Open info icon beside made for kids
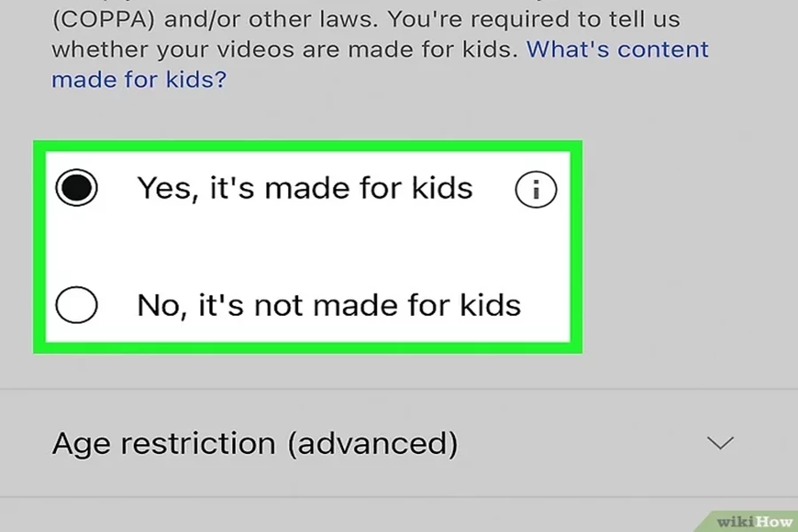Screen dimensions: 798x532 pos(536,190)
